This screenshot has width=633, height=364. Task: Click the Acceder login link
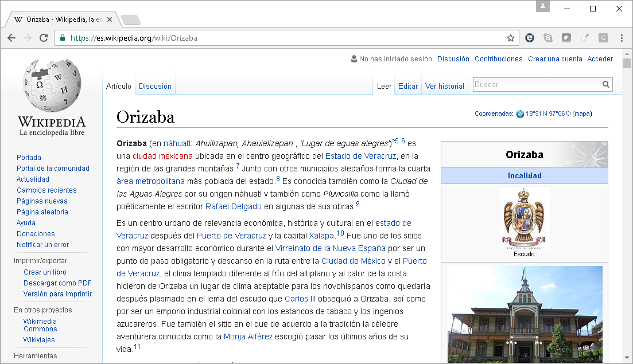600,59
